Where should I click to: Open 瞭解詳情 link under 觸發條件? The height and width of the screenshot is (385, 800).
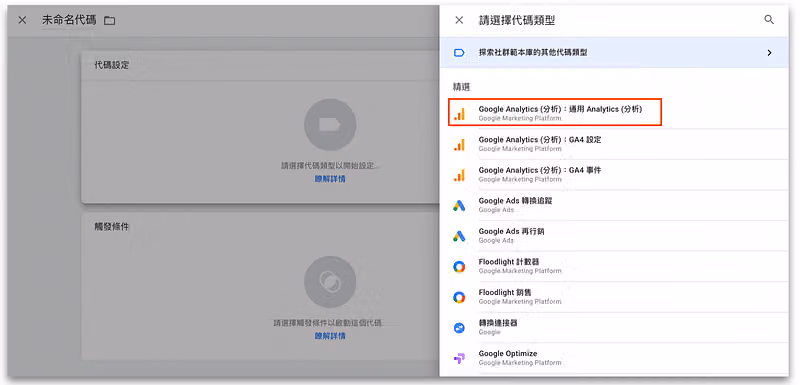[330, 336]
